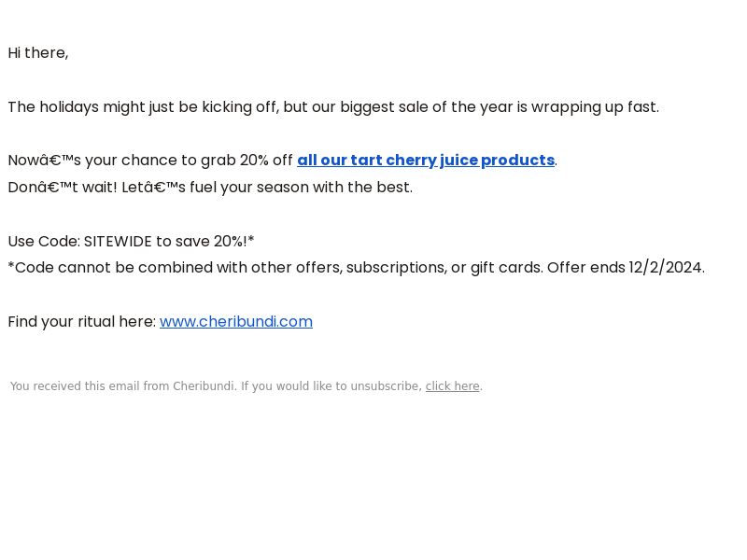Click the holidays kicking off sentence
Image resolution: width=747 pixels, height=560 pixels.
point(333,107)
